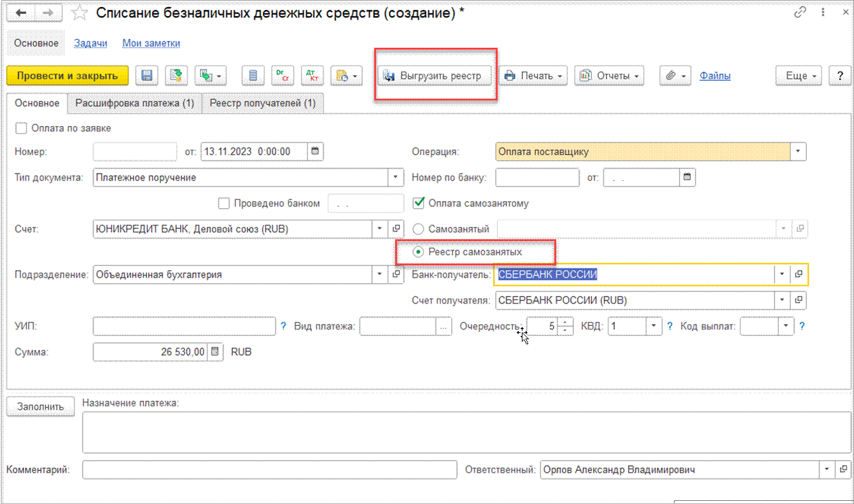Post the document with green arrow icon
The width and height of the screenshot is (854, 504).
[177, 76]
